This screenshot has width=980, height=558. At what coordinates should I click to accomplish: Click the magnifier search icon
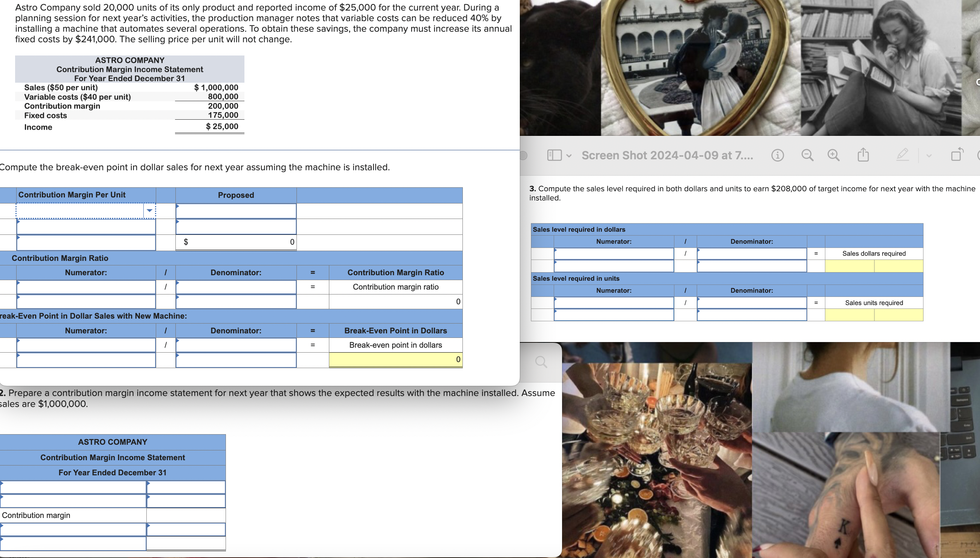pyautogui.click(x=541, y=362)
